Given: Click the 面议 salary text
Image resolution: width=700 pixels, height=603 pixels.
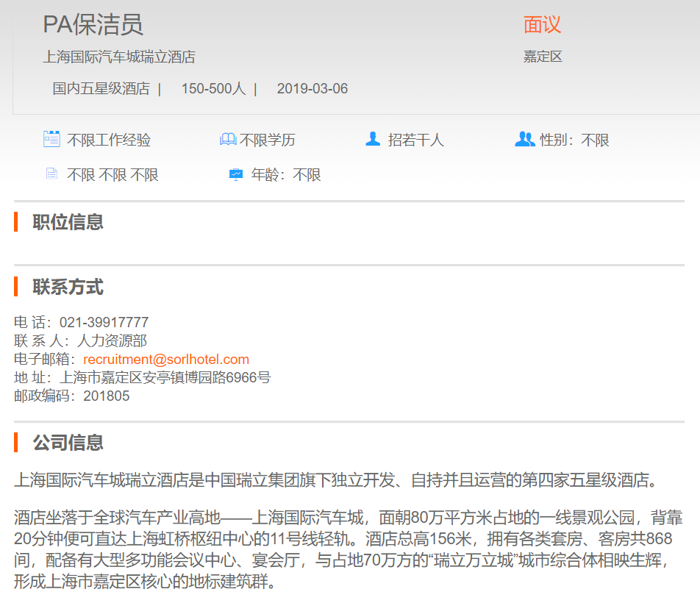Looking at the screenshot, I should click(542, 24).
